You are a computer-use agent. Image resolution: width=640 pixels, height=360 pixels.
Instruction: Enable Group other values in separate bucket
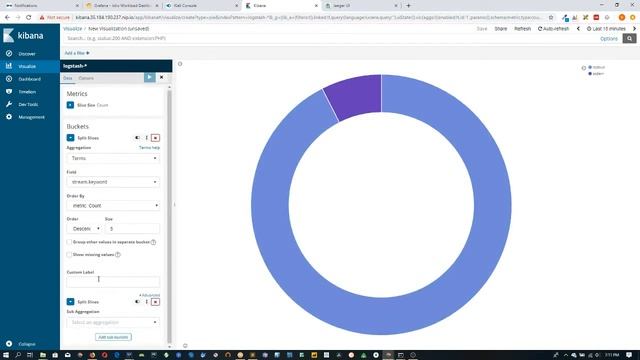[x=69, y=242]
